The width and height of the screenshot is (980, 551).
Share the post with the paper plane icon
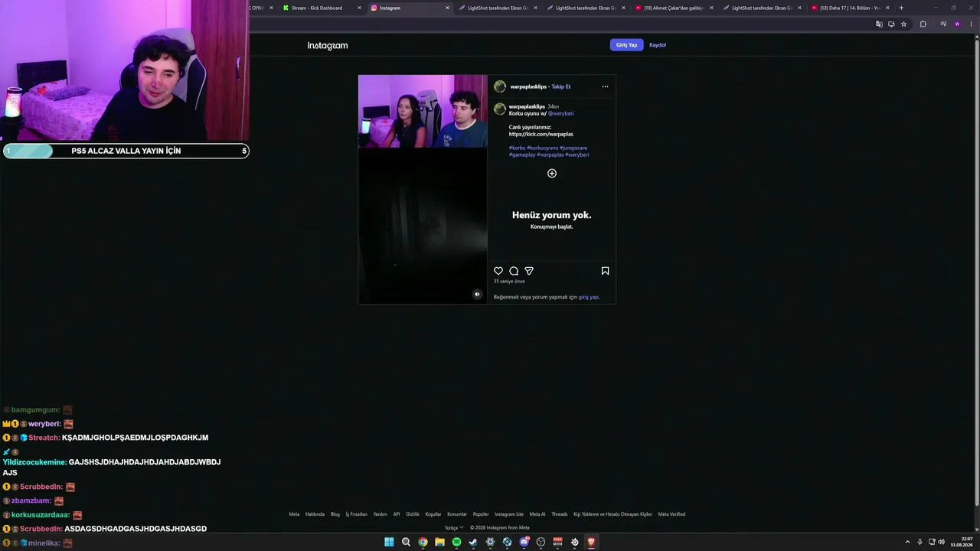529,271
